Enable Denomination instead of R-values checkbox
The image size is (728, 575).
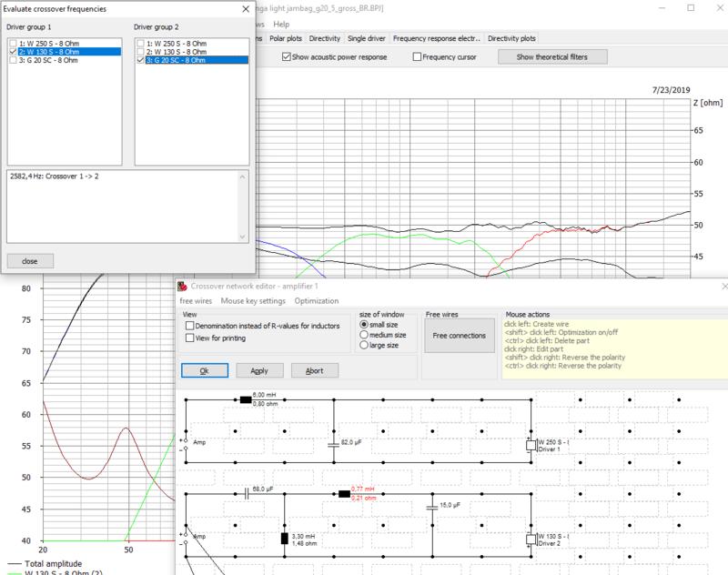click(189, 325)
